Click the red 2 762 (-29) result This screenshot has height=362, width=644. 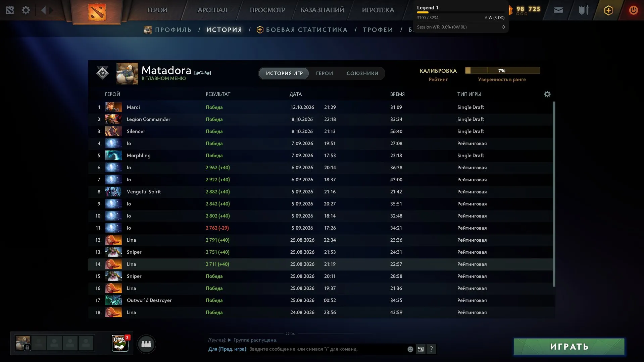[217, 228]
